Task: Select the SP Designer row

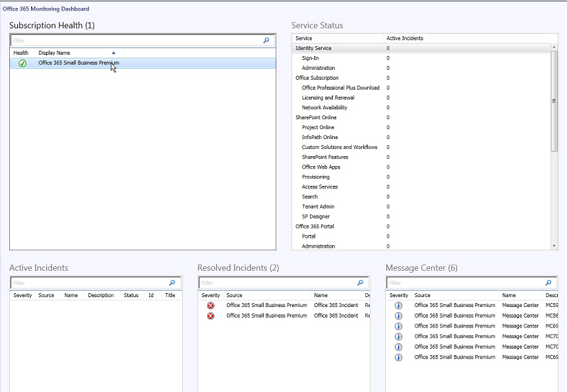Action: pos(421,217)
